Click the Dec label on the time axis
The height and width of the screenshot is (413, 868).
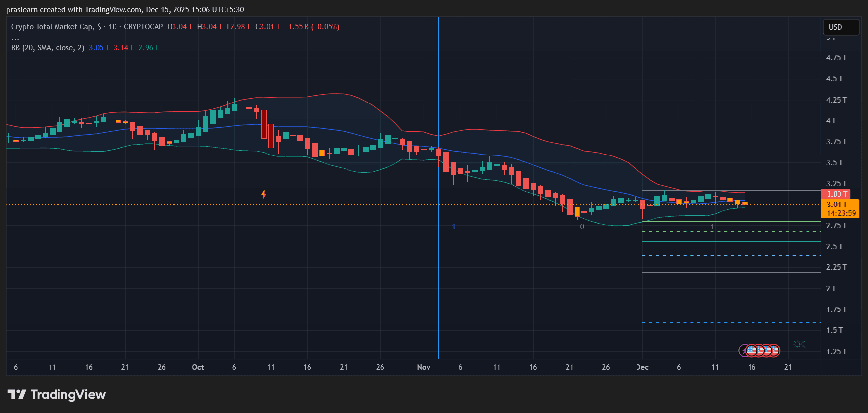click(642, 367)
